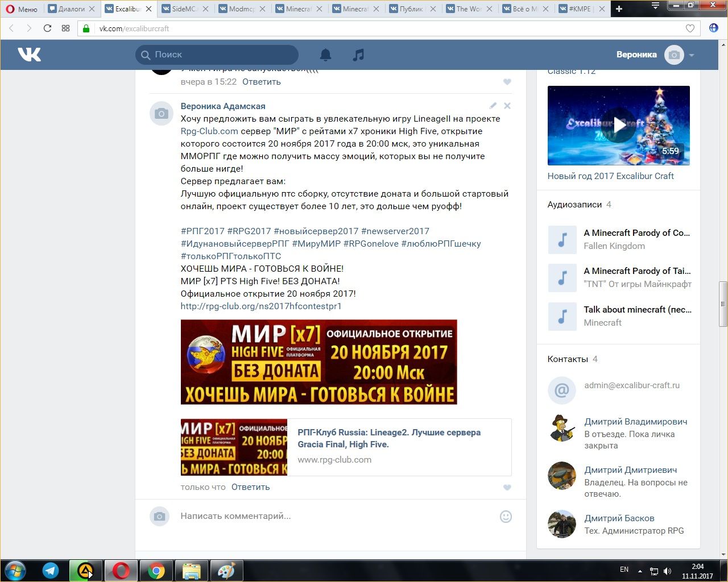Click the admin@excalibur-craft.ru email contact

[632, 385]
